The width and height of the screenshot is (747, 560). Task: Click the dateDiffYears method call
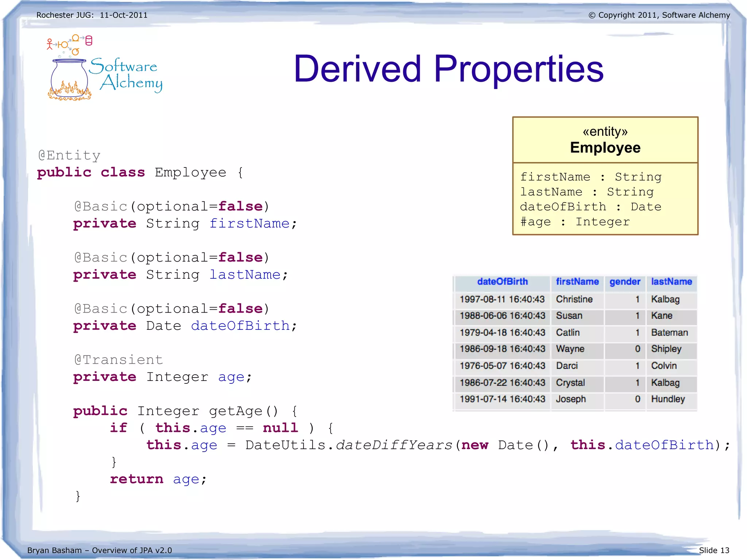tap(394, 445)
